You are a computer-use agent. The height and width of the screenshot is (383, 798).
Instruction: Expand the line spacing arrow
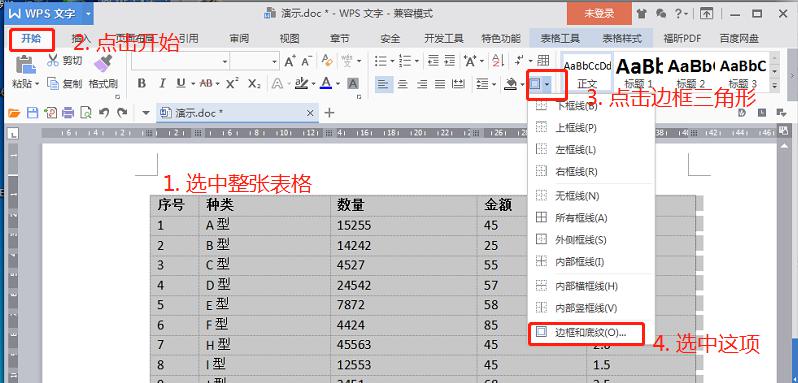pos(493,84)
